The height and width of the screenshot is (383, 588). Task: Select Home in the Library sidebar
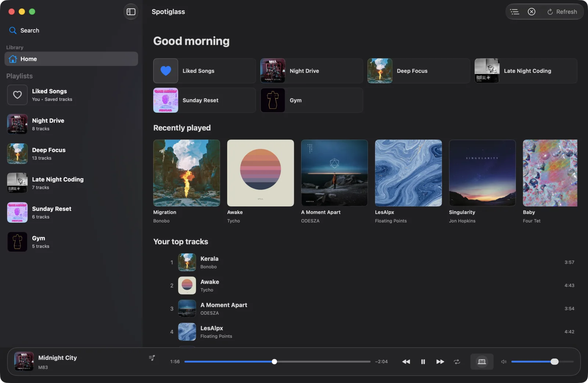71,59
